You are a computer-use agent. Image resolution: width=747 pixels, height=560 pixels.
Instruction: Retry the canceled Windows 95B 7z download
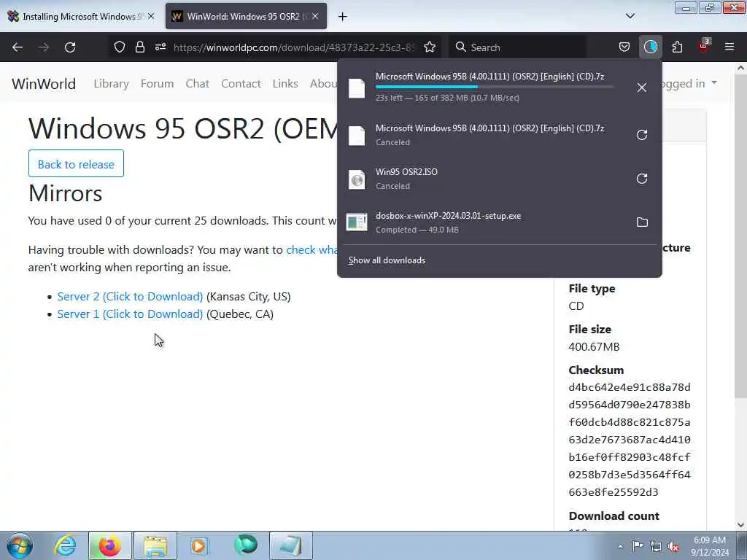642,135
